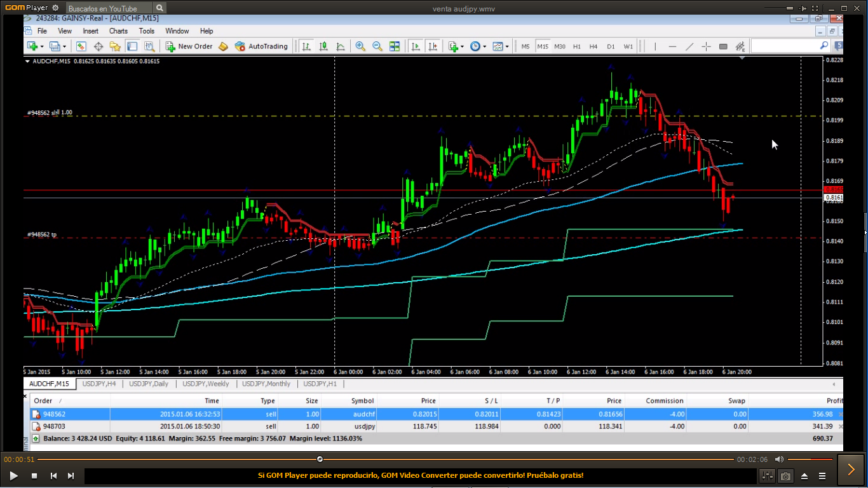Open the Data Window crosshair icon
868x488 pixels.
[98, 46]
